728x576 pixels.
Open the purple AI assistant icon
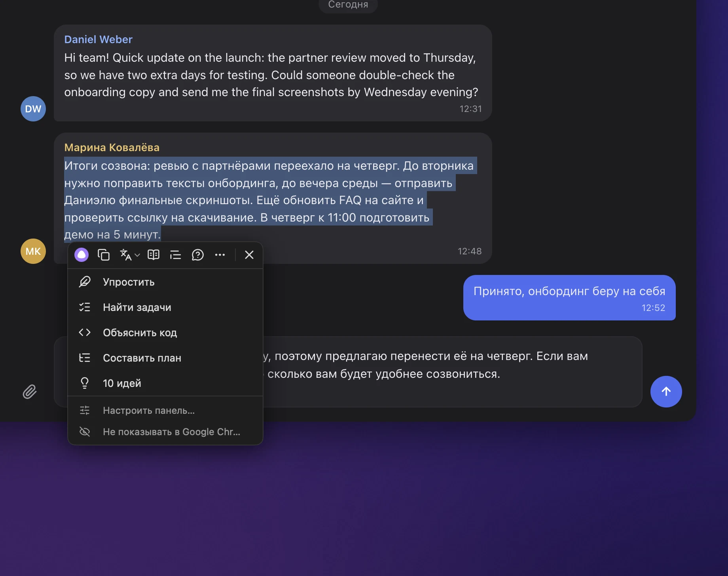(82, 255)
